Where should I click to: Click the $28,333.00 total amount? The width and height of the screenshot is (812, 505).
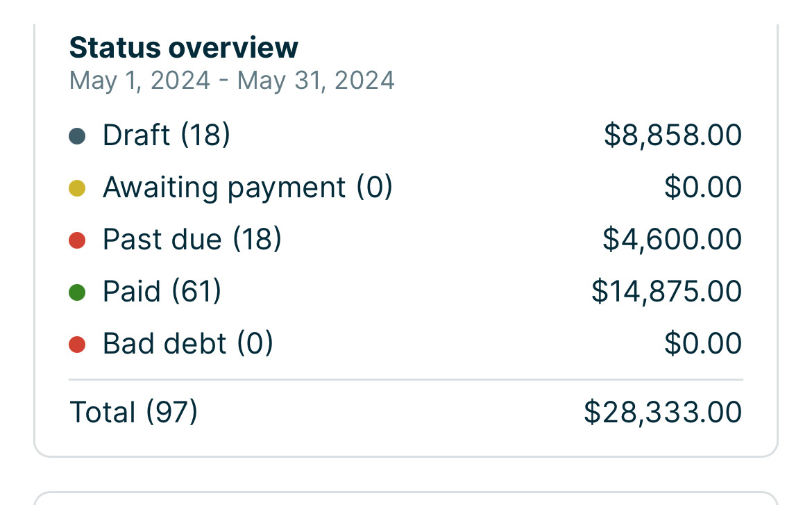[x=663, y=412]
